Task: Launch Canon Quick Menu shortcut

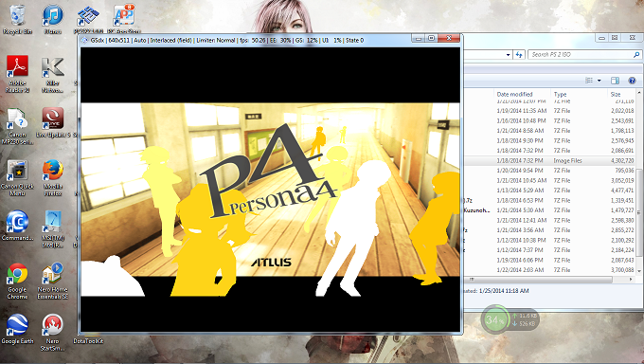Action: 17,178
